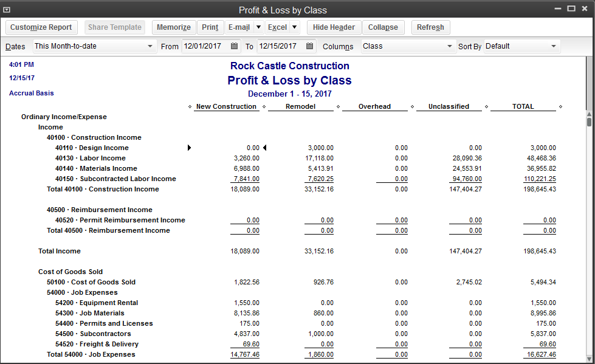The image size is (595, 364).
Task: Open the From date calendar picker
Action: (235, 46)
